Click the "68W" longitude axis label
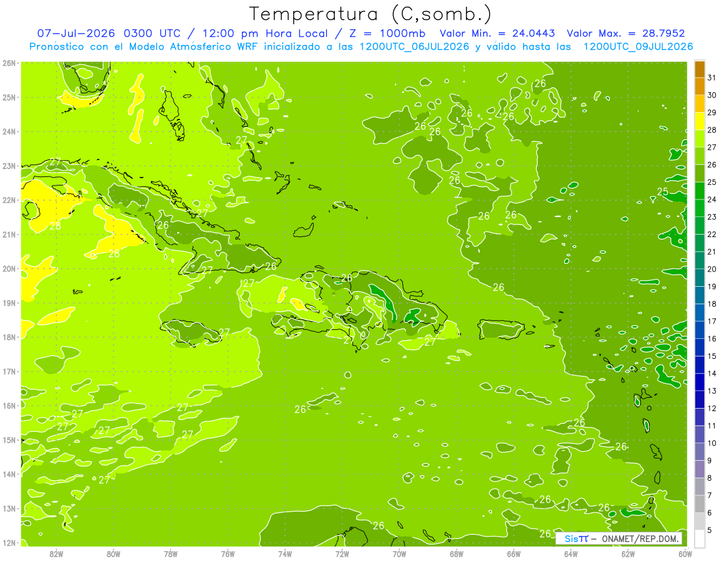This screenshot has height=562, width=728. [x=457, y=554]
